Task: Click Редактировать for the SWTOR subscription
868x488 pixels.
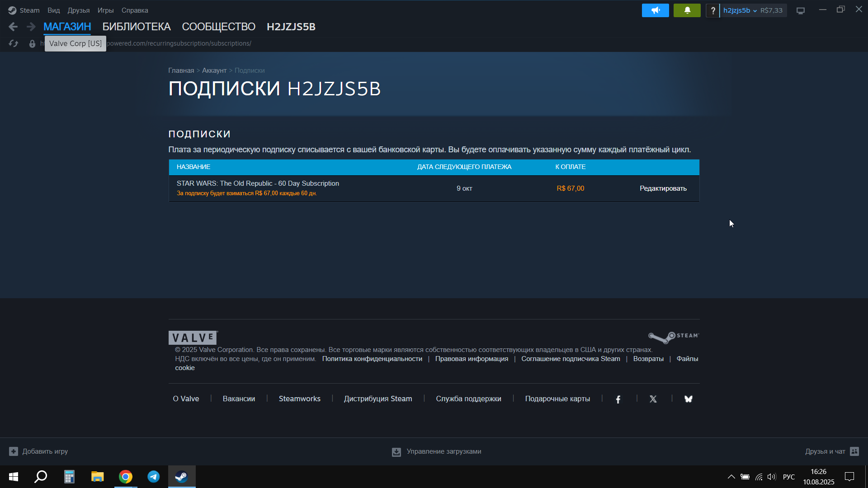Action: click(x=663, y=188)
